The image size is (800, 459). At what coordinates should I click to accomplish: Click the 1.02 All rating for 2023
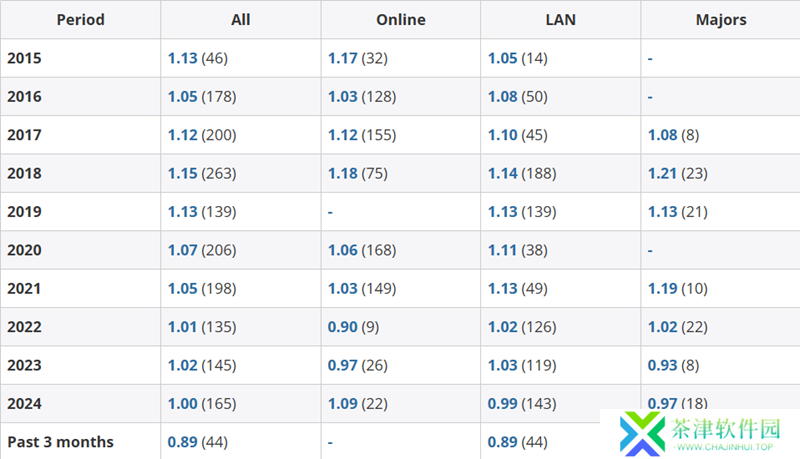182,366
